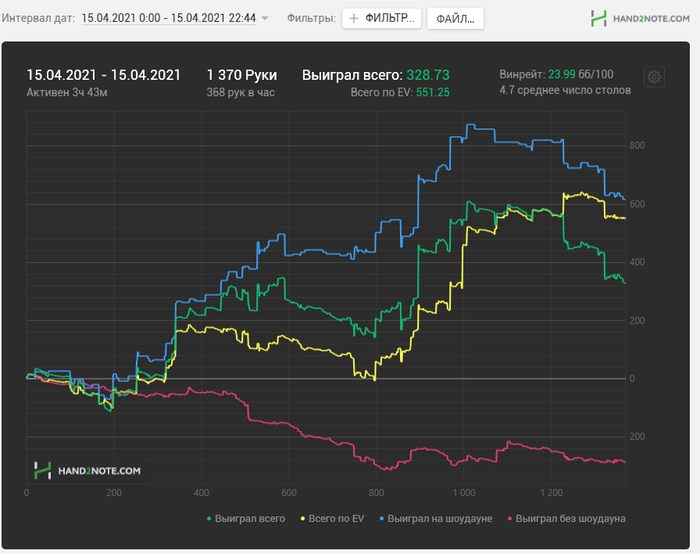The height and width of the screenshot is (554, 700).
Task: Open the chart settings gear icon
Action: tap(654, 77)
